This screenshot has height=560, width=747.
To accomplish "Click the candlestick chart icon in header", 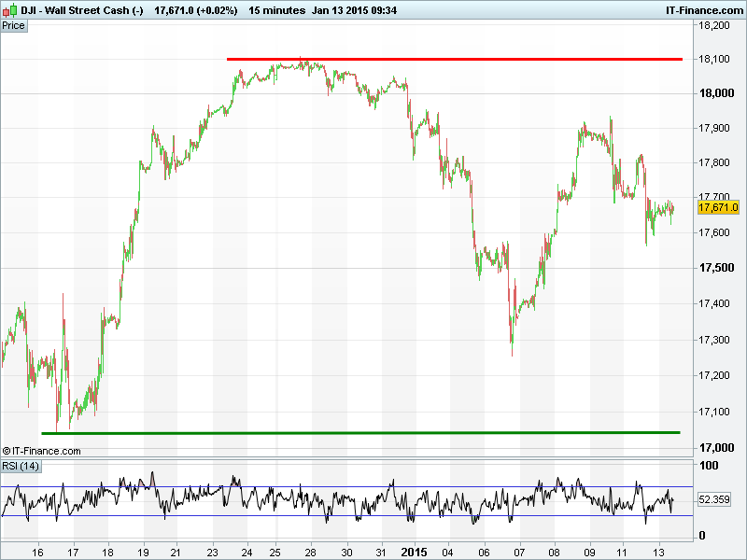I will click(10, 10).
